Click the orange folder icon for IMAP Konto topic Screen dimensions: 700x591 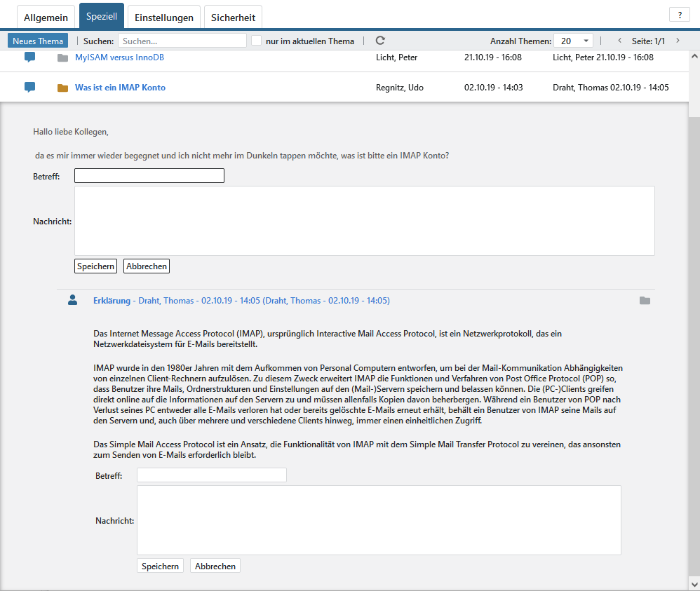[63, 88]
